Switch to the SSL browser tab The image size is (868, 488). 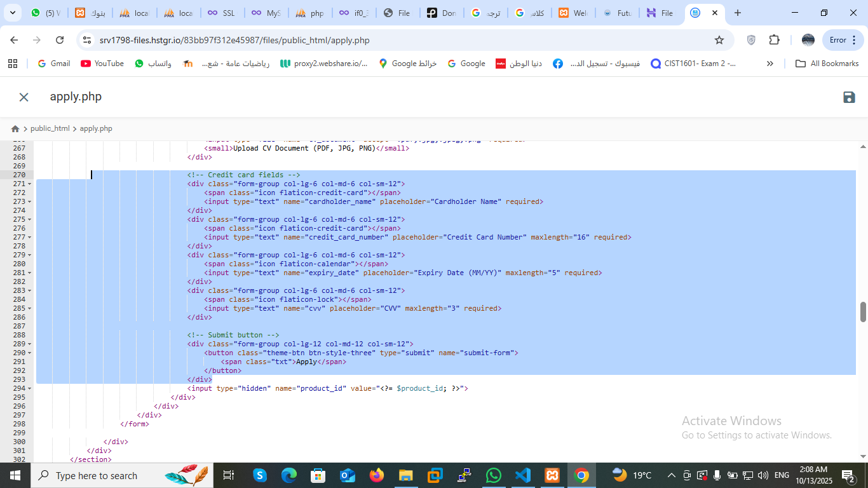pos(222,13)
